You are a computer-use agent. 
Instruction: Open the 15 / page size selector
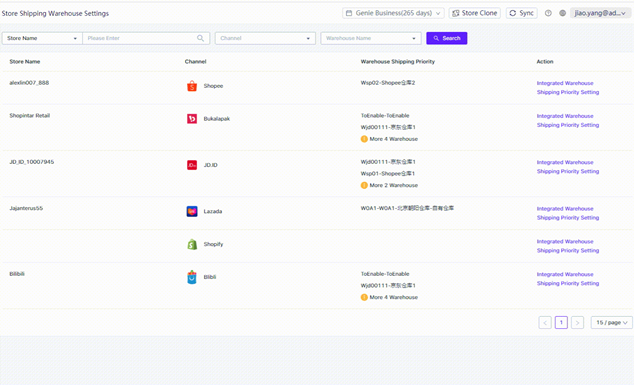pyautogui.click(x=611, y=322)
